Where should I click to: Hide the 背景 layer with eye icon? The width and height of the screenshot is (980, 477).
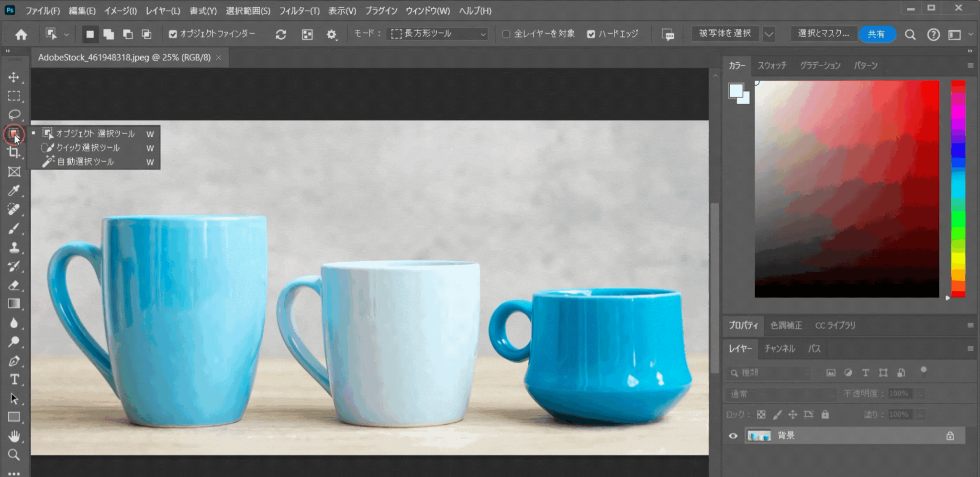[x=733, y=436]
